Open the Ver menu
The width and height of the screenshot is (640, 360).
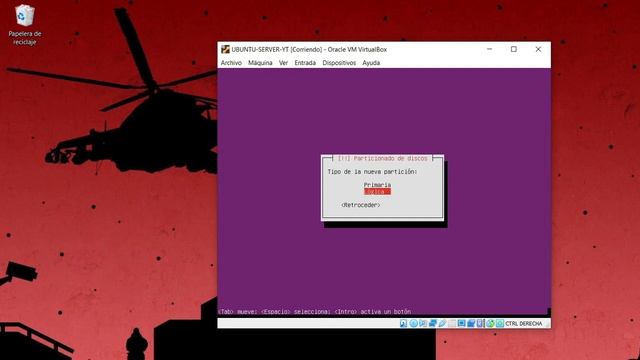283,63
